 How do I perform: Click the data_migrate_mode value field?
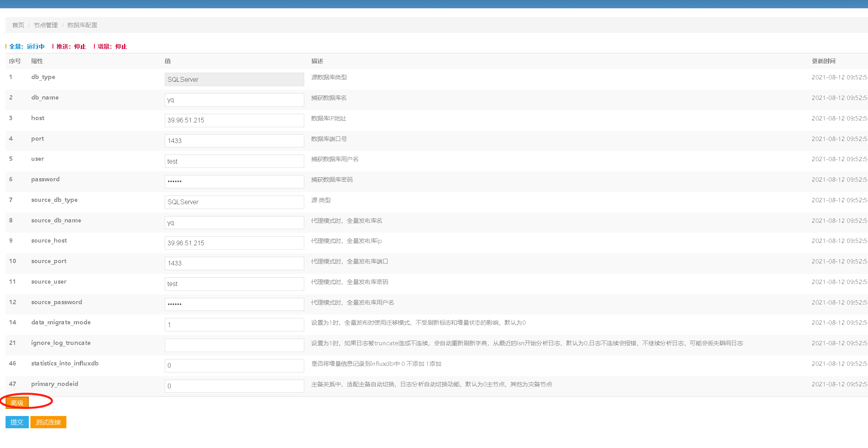point(234,325)
